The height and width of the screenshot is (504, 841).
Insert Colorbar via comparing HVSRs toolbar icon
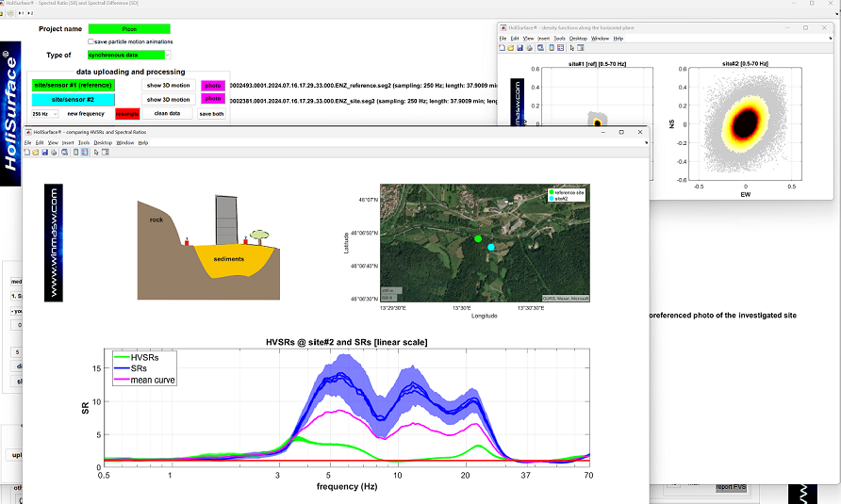click(76, 153)
